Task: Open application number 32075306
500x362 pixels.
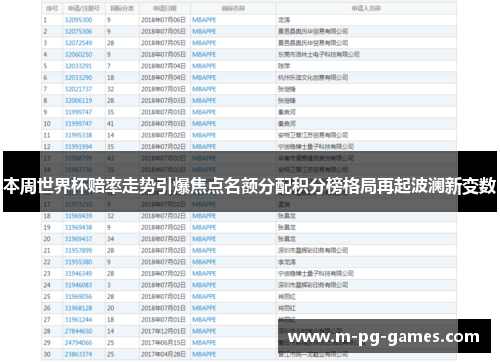Action: click(78, 31)
